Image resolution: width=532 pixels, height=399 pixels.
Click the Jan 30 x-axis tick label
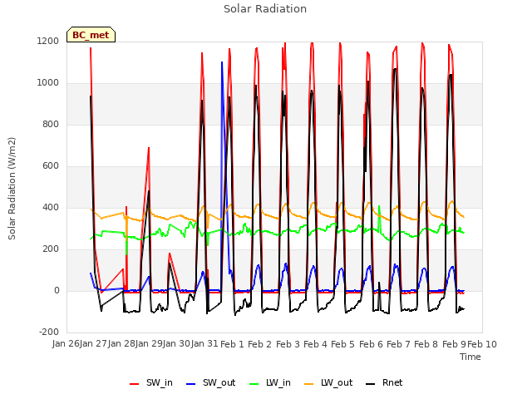[x=177, y=344]
